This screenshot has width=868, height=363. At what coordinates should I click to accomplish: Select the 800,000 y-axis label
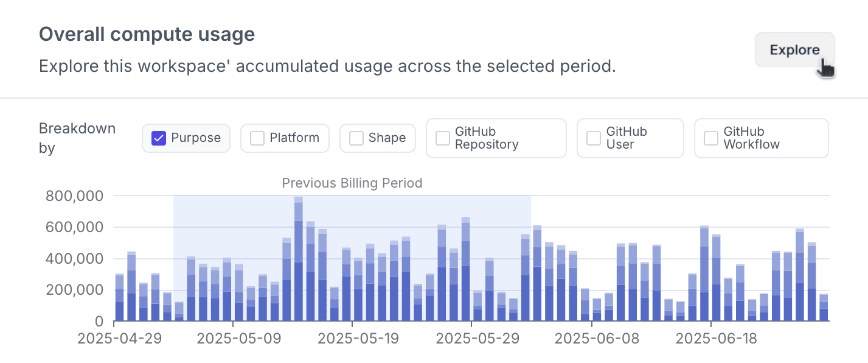point(75,196)
